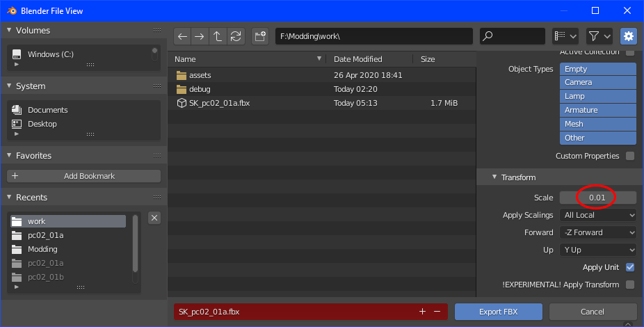
Task: Open the debug folder
Action: [200, 89]
